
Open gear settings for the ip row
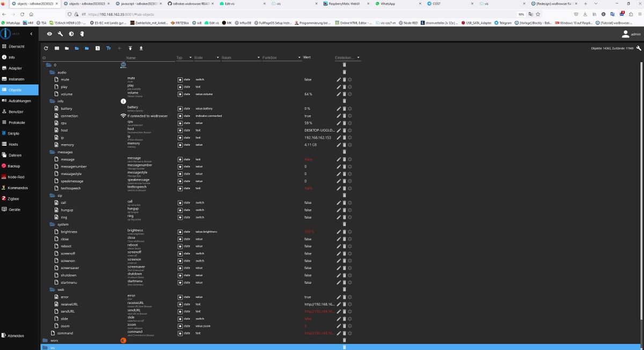[349, 137]
